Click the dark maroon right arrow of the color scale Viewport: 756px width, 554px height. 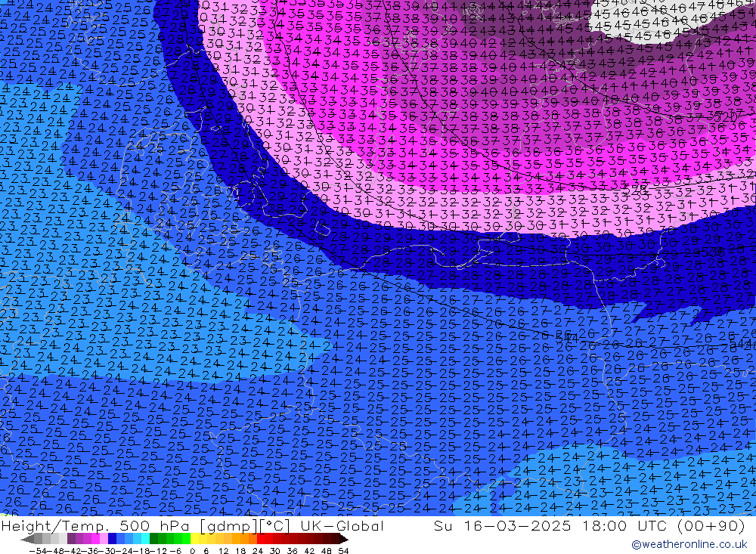(x=344, y=540)
